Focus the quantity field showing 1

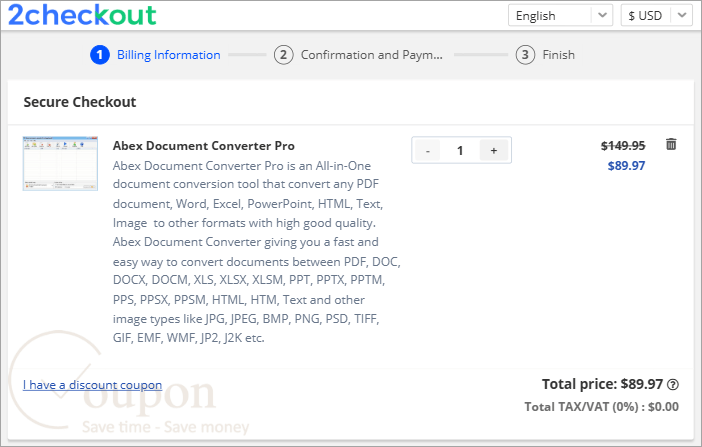click(460, 150)
